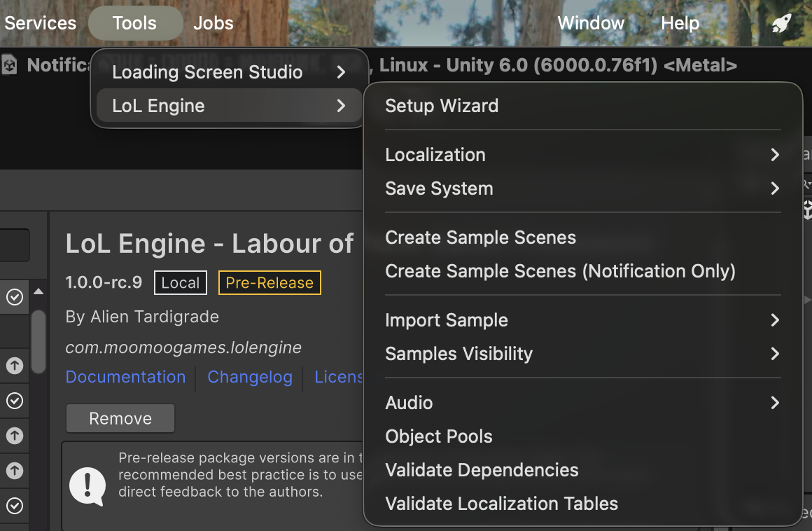Viewport: 812px width, 531px height.
Task: Click version 1.0.0-rc.9 text
Action: pos(104,282)
